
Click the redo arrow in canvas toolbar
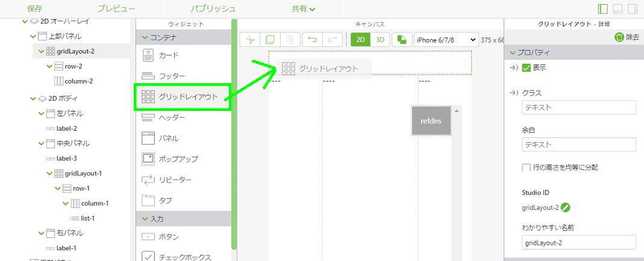(333, 40)
